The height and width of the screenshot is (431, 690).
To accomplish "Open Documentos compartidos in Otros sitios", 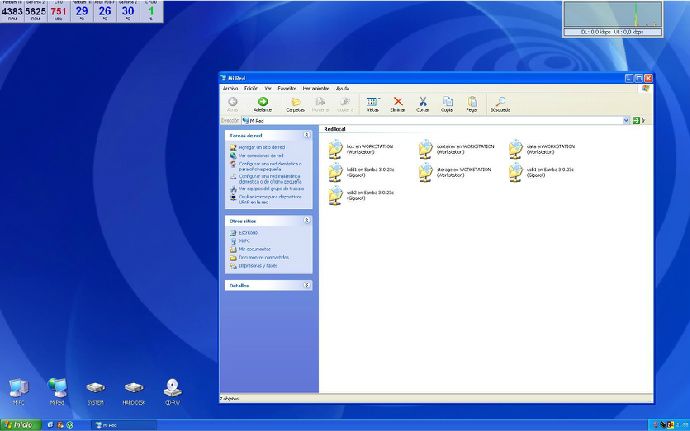I will coord(264,258).
